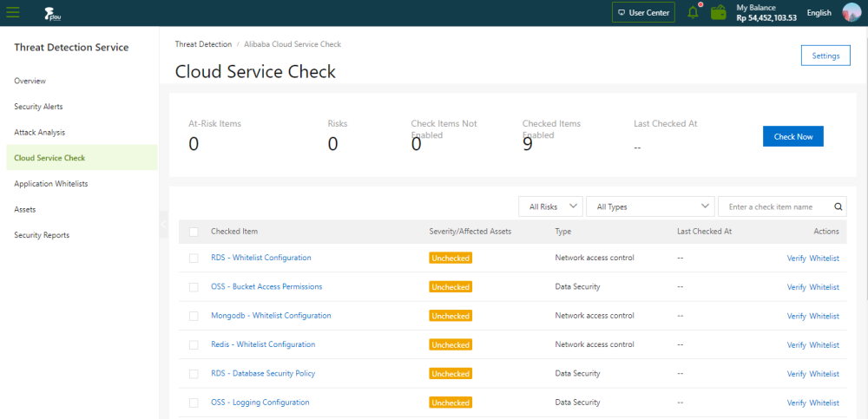This screenshot has height=419, width=868.
Task: Whitelist Redis - Whitelist Configuration row
Action: coord(825,345)
